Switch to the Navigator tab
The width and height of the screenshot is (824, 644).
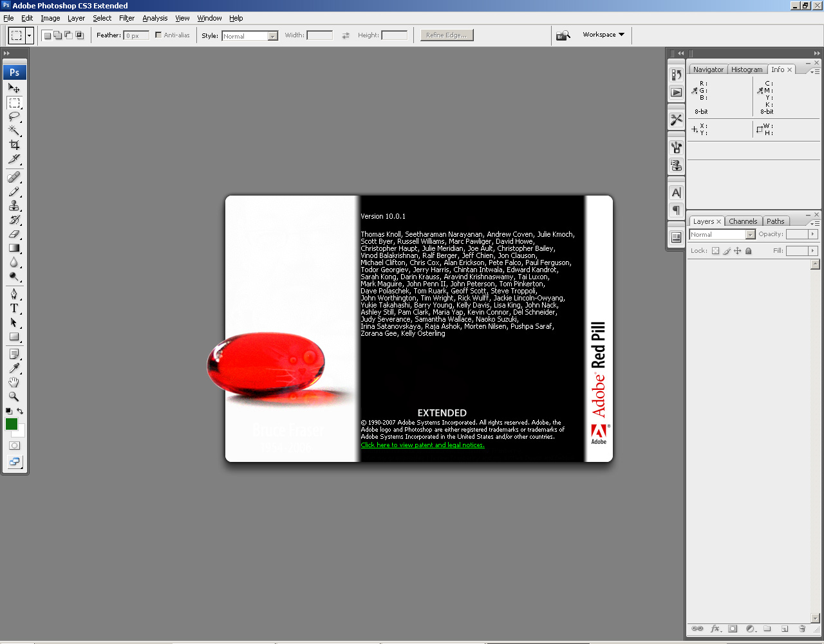(x=708, y=69)
